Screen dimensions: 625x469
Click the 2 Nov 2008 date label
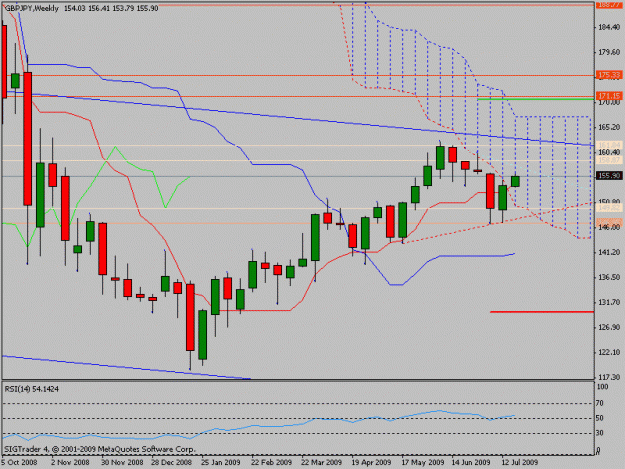[x=70, y=462]
